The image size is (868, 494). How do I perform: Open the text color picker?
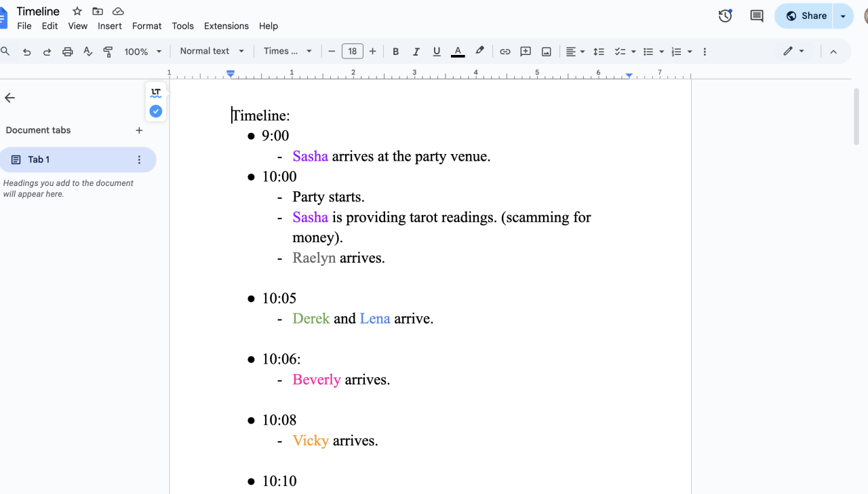tap(458, 52)
